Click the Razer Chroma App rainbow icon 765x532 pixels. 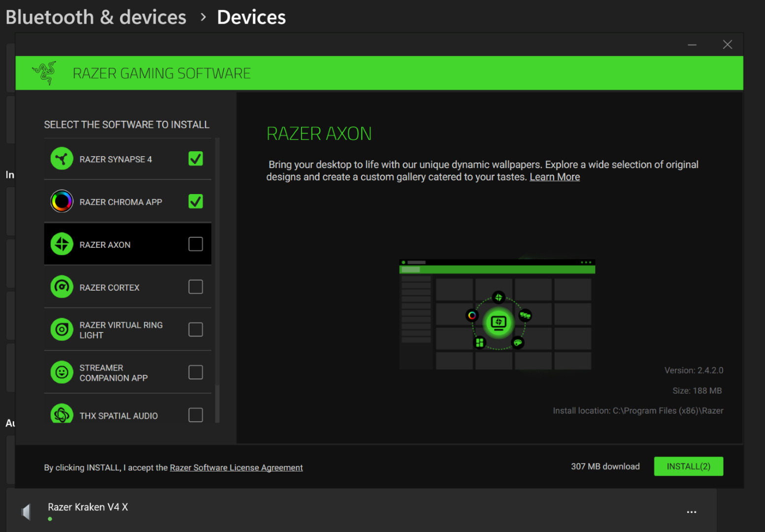pyautogui.click(x=62, y=201)
